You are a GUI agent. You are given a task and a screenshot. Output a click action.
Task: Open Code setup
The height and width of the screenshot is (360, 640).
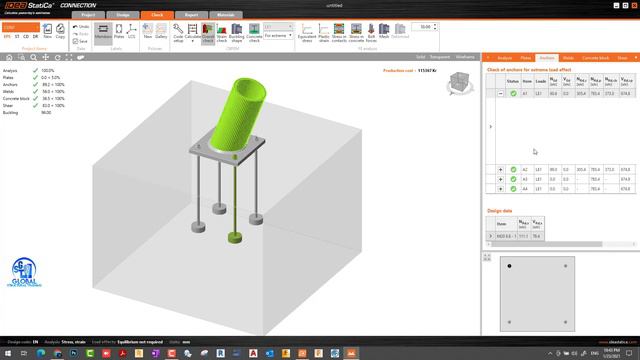[178, 33]
